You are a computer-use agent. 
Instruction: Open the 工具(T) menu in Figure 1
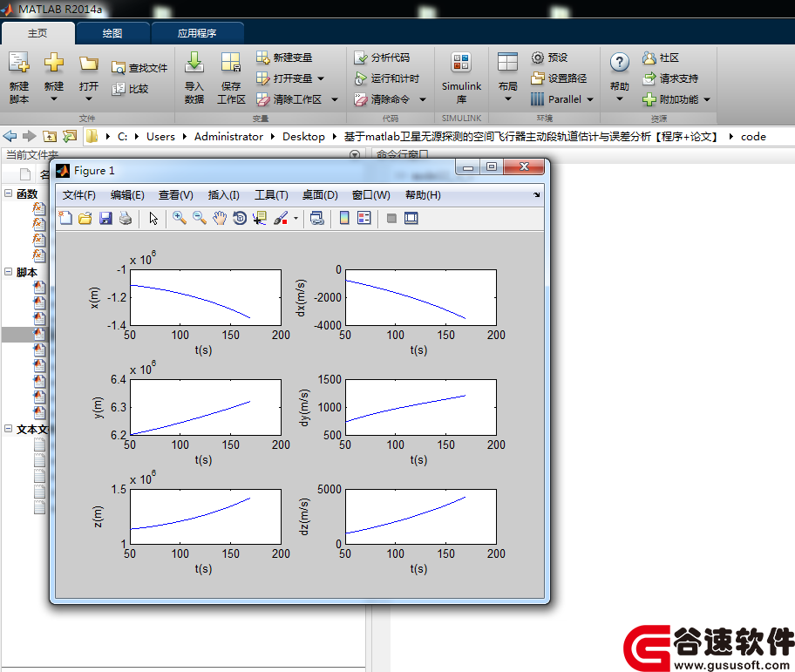tap(271, 195)
